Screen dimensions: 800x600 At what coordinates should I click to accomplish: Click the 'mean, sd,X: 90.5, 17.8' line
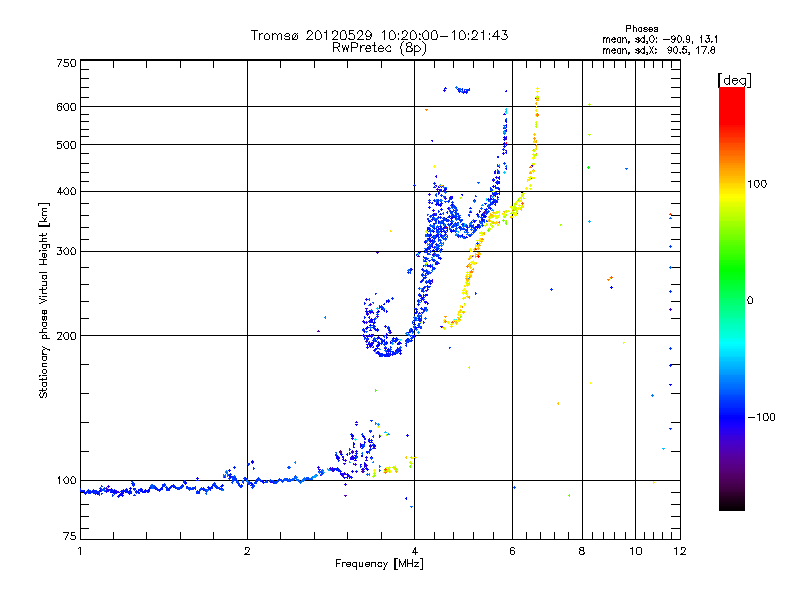pyautogui.click(x=658, y=50)
